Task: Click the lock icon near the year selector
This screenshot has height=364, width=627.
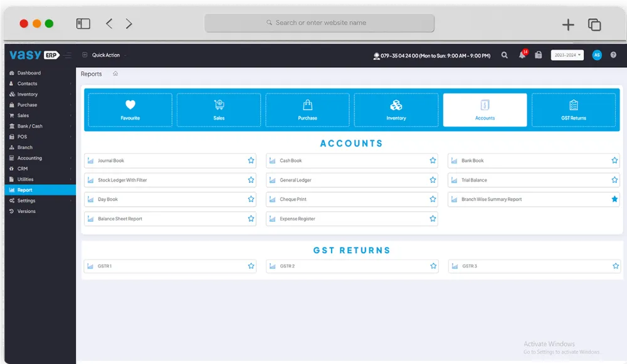Action: click(538, 55)
